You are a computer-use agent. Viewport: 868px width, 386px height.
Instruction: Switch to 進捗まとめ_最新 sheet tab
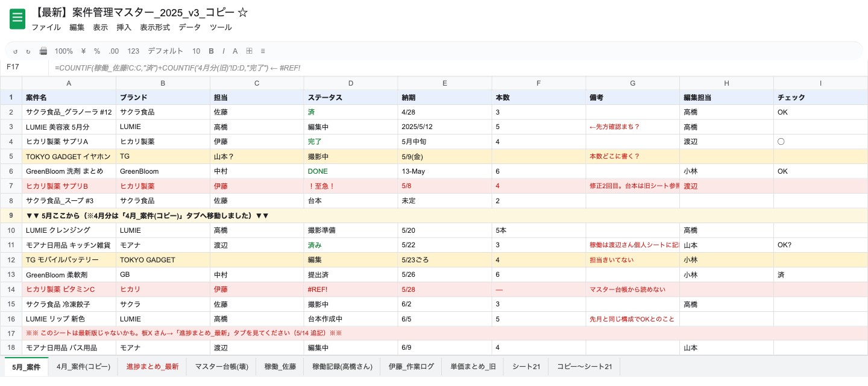153,366
